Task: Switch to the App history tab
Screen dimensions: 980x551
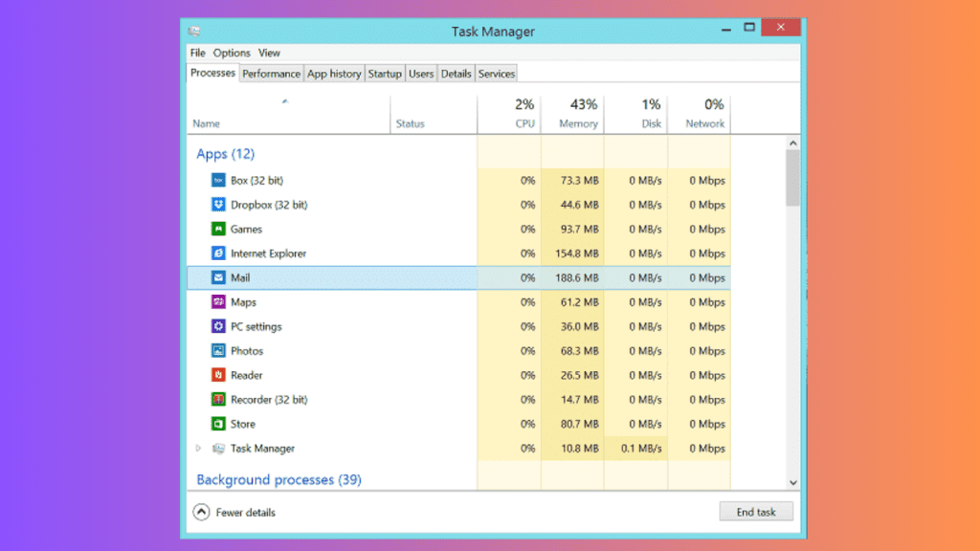Action: click(x=334, y=74)
